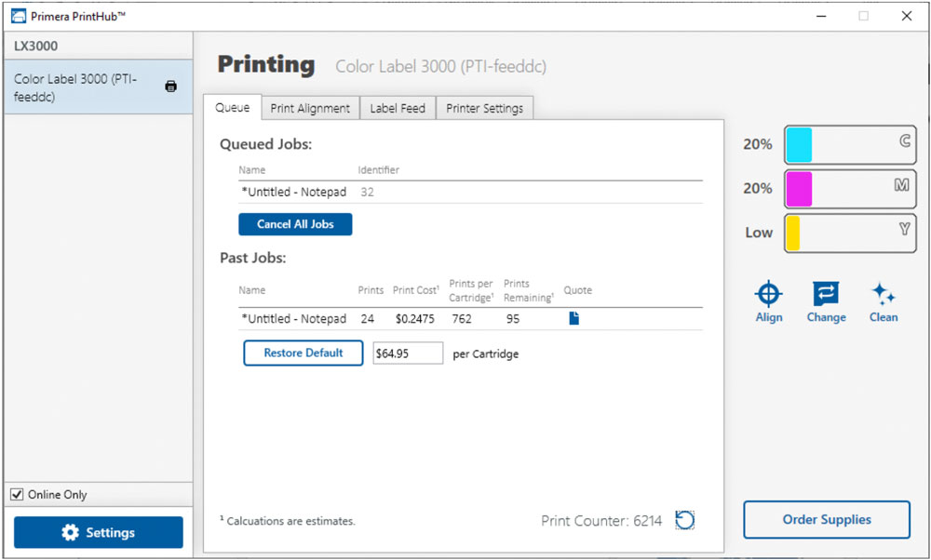Open Settings from the sidebar bottom
Image resolution: width=931 pixels, height=560 pixels.
tap(99, 532)
